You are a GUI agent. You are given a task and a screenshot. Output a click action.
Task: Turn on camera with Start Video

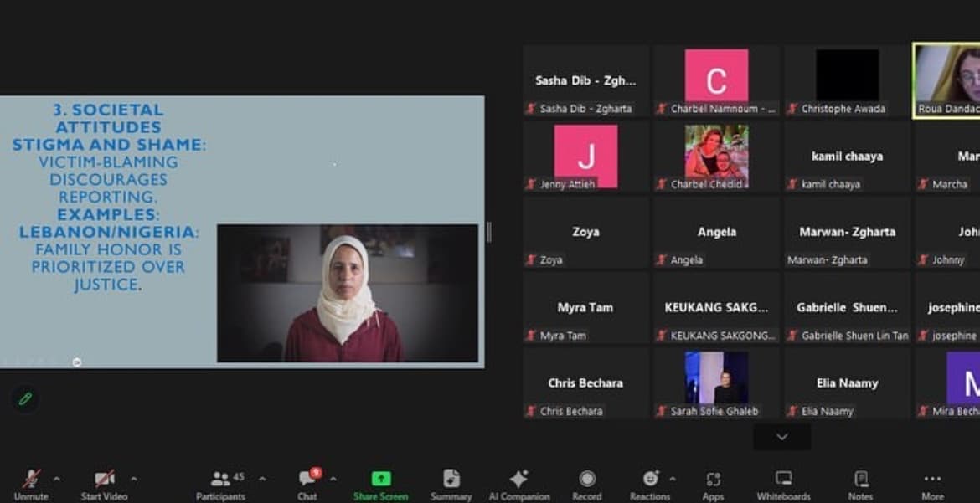[x=104, y=482]
